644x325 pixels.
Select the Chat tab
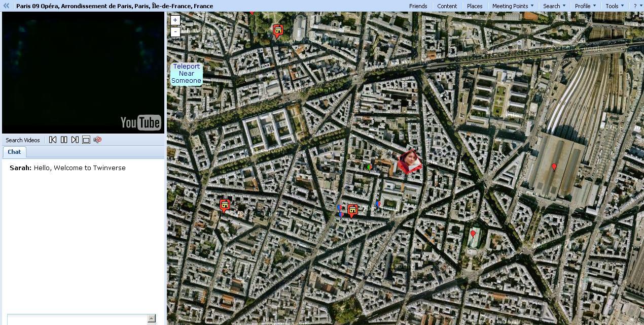14,152
